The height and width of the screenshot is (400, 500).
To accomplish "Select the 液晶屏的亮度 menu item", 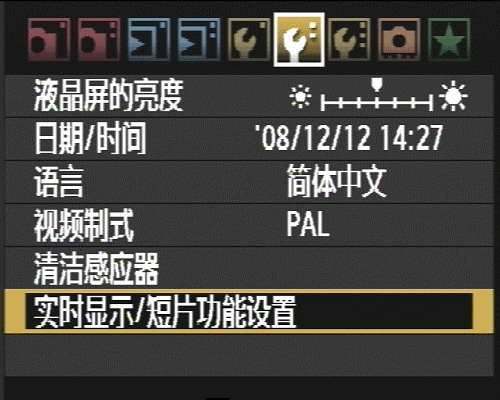I will click(x=249, y=96).
